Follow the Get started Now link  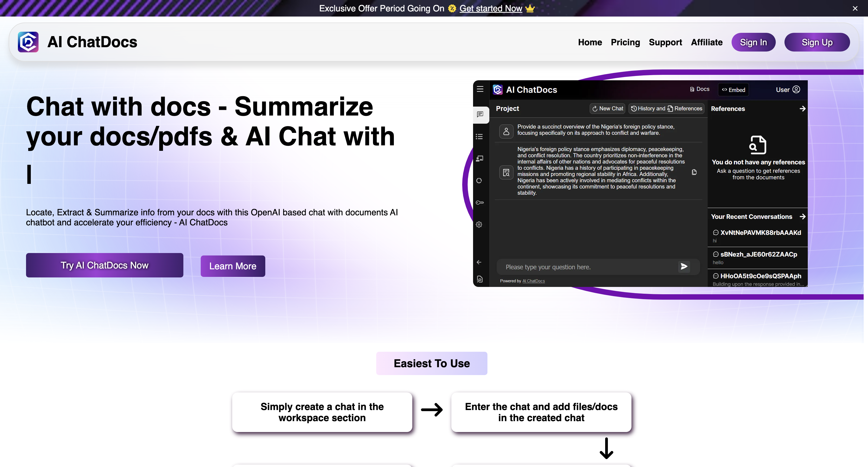pyautogui.click(x=491, y=8)
